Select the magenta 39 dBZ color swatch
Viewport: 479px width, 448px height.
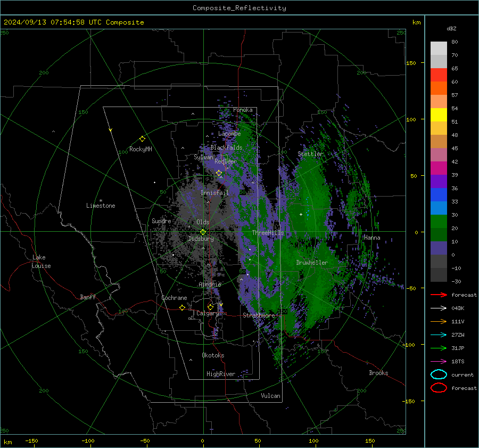coord(439,168)
